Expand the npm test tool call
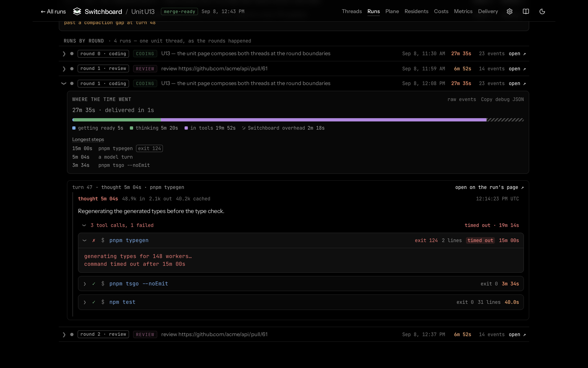The image size is (588, 368). [x=85, y=302]
